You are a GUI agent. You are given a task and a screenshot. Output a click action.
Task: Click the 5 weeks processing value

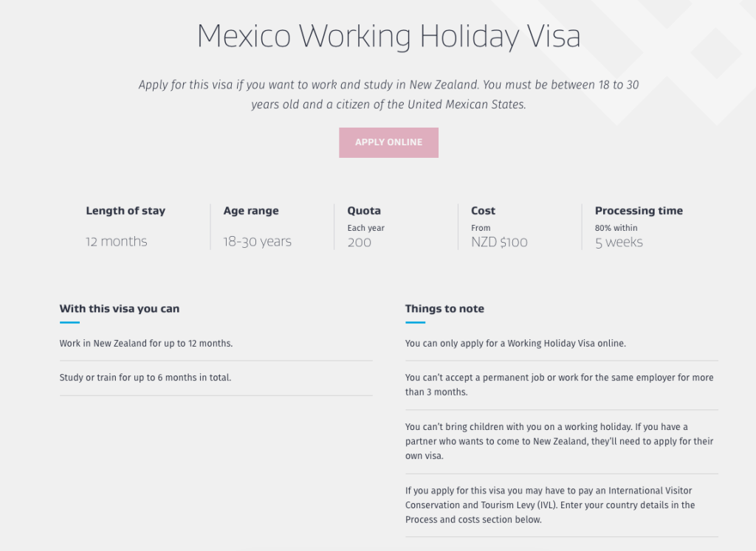click(x=619, y=242)
